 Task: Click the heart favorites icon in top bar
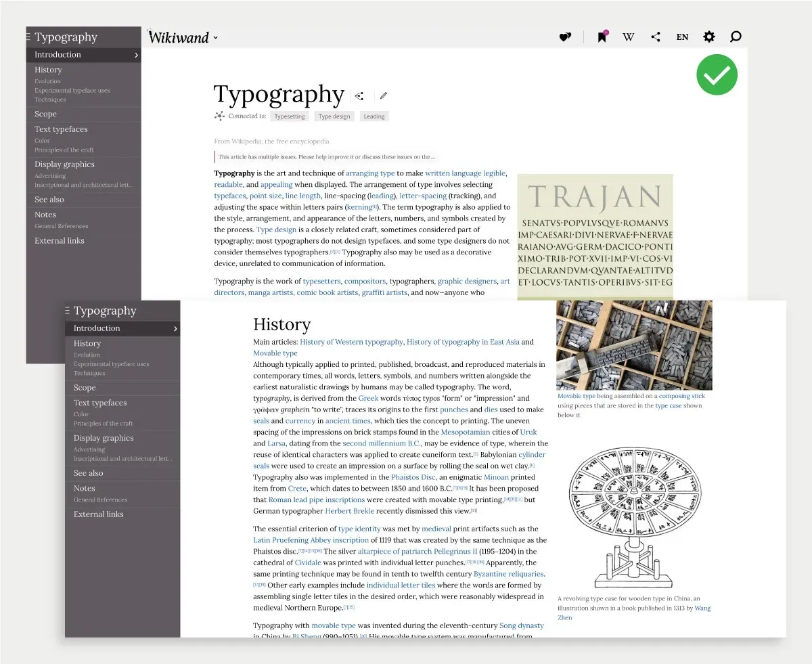tap(565, 37)
